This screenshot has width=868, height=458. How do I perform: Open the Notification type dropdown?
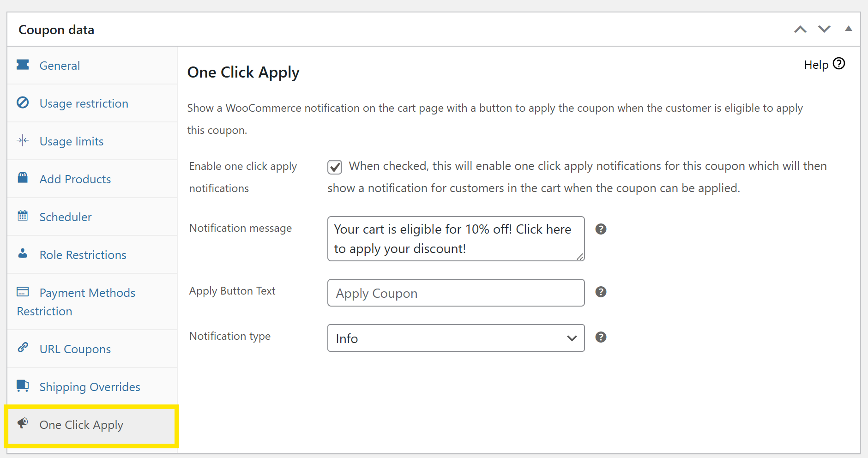click(456, 338)
